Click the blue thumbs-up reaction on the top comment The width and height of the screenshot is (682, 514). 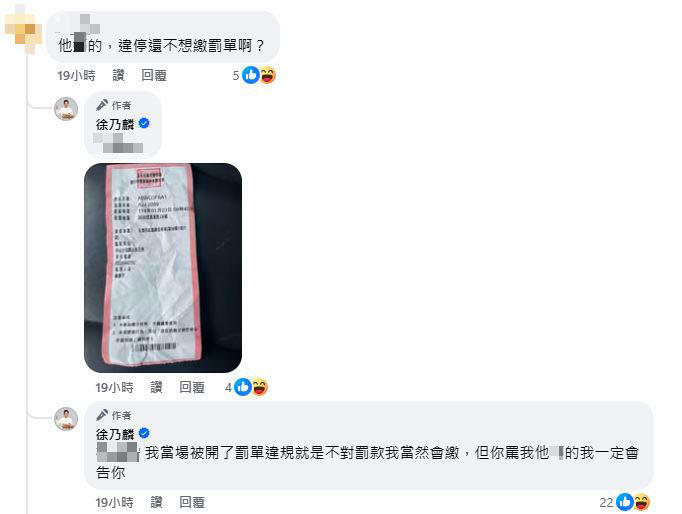click(251, 75)
